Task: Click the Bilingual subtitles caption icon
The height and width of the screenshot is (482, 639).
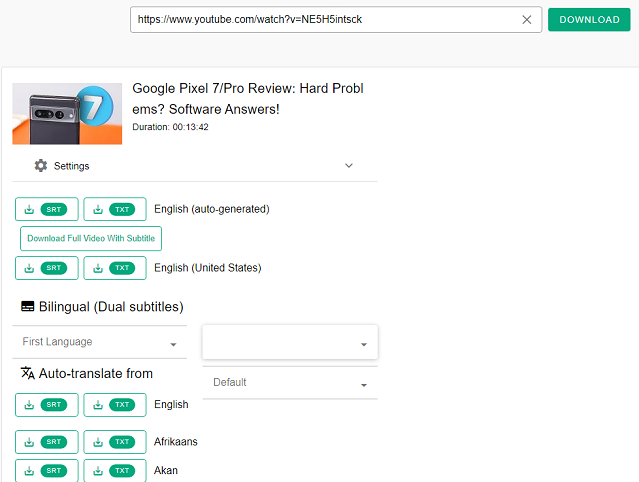Action: [x=28, y=306]
